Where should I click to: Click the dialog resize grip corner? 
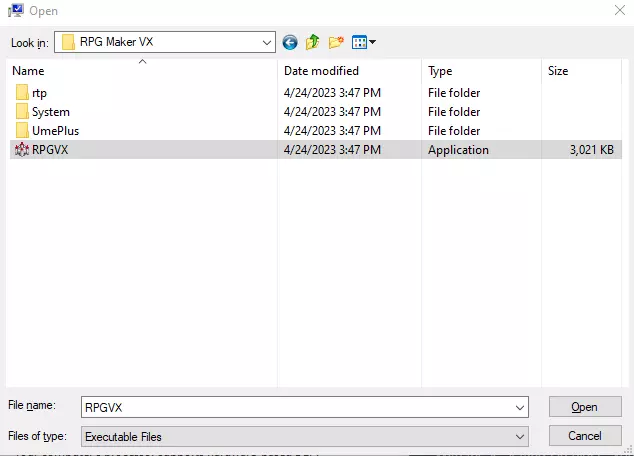coord(629,451)
